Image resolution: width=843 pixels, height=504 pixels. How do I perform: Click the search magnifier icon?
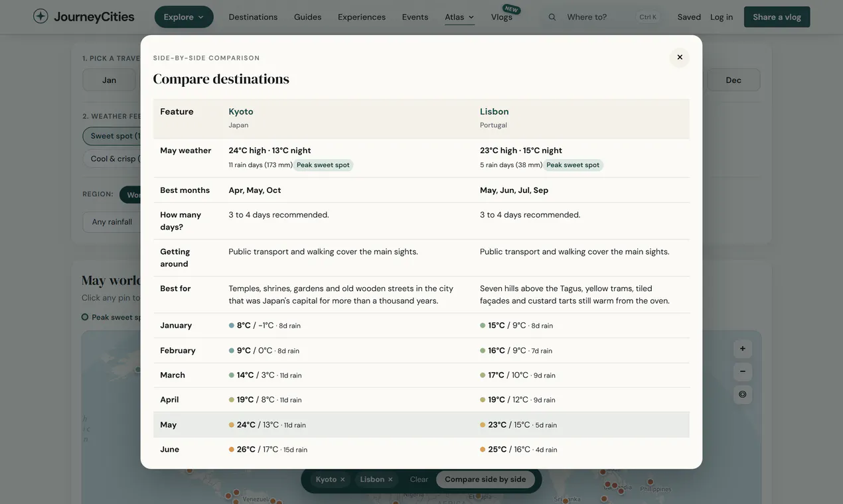(x=552, y=17)
